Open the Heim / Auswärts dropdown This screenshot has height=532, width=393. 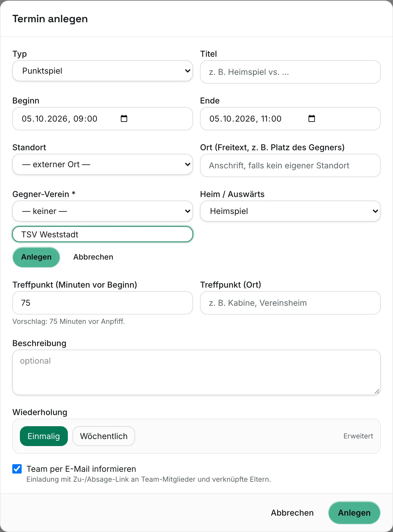(290, 211)
